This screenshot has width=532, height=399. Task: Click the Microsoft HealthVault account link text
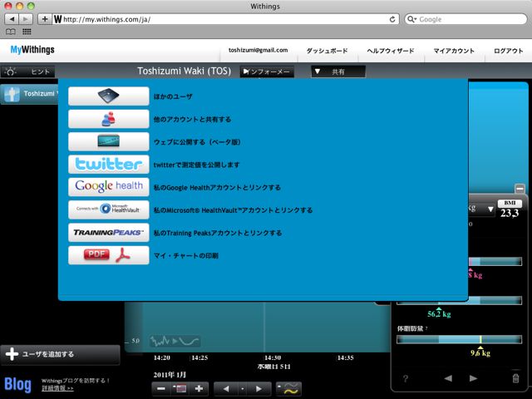click(x=233, y=210)
